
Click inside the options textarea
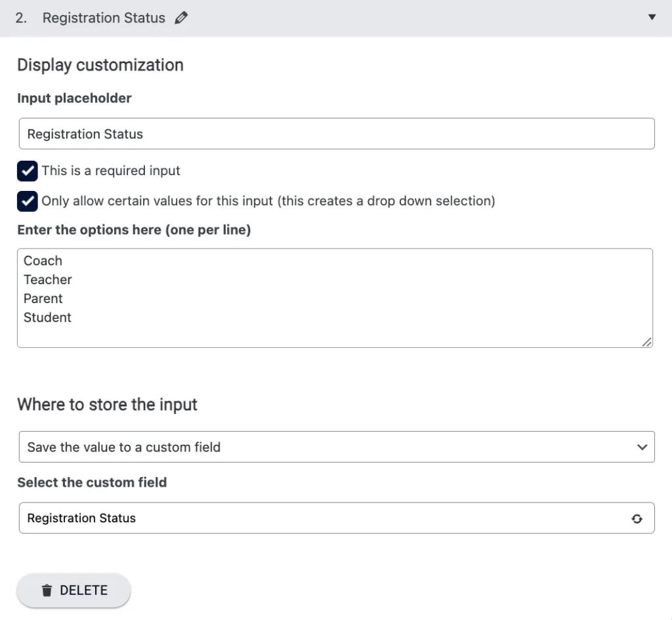coord(335,298)
